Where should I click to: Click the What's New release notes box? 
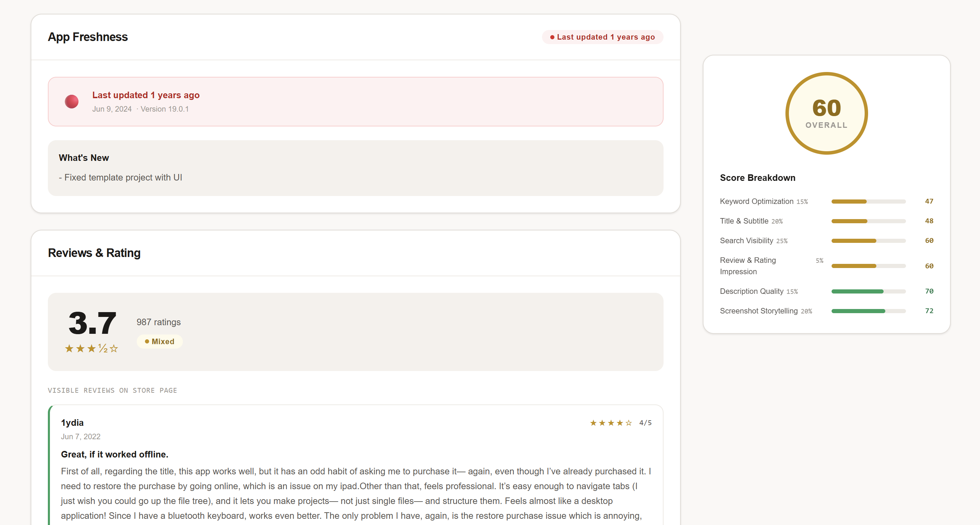click(355, 168)
